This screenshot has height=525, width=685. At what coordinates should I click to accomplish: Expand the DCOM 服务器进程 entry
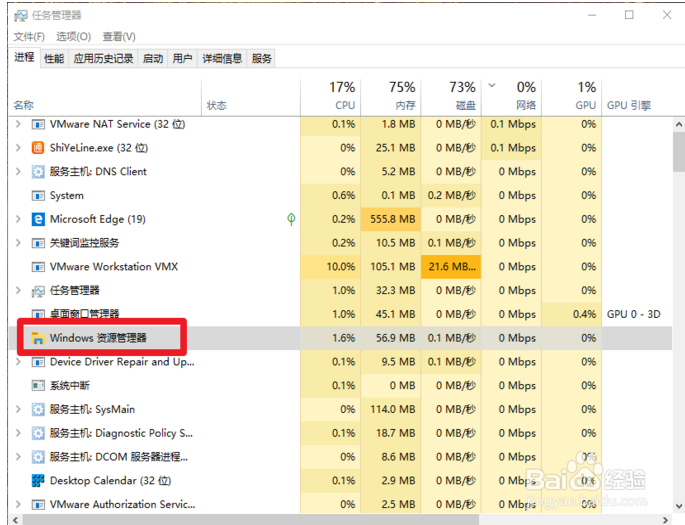coord(18,457)
